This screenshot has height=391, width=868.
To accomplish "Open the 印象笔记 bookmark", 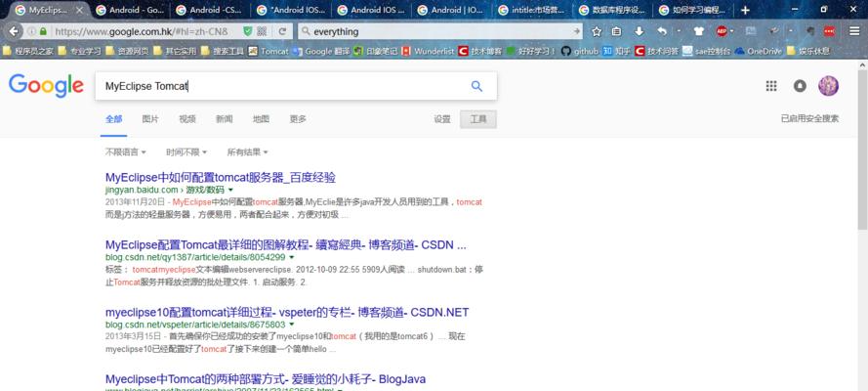I will click(x=376, y=51).
